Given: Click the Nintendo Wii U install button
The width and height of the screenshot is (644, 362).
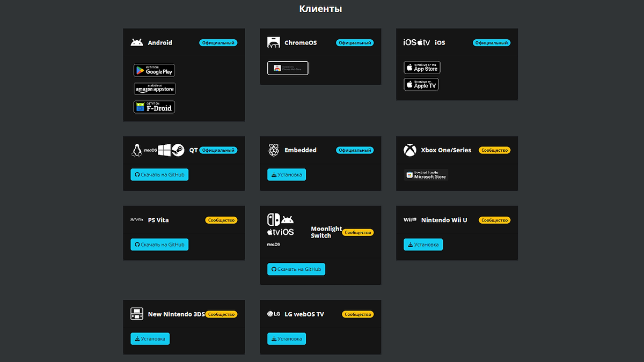Looking at the screenshot, I should 423,245.
